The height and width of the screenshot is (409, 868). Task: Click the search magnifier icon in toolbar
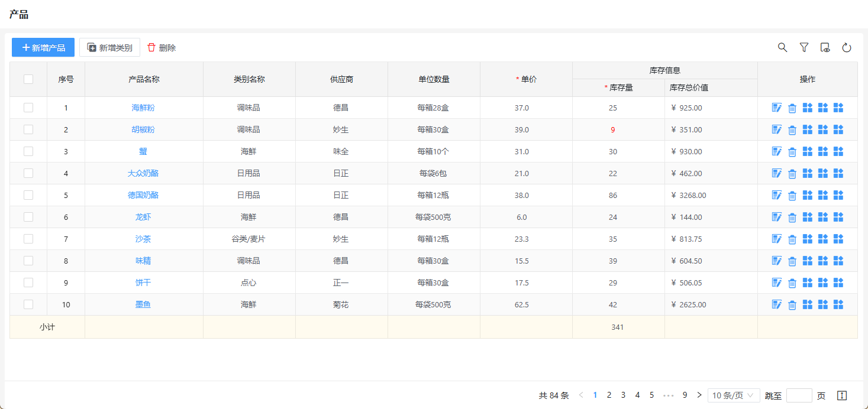click(x=782, y=48)
